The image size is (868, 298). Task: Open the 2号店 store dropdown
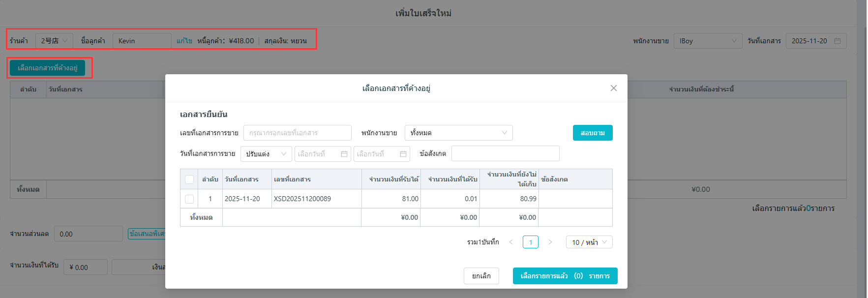click(54, 41)
